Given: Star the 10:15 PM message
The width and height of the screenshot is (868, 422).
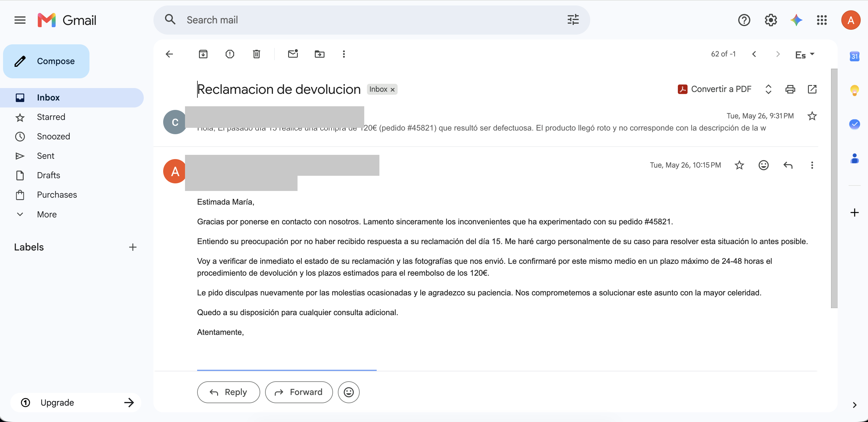Looking at the screenshot, I should (x=739, y=165).
